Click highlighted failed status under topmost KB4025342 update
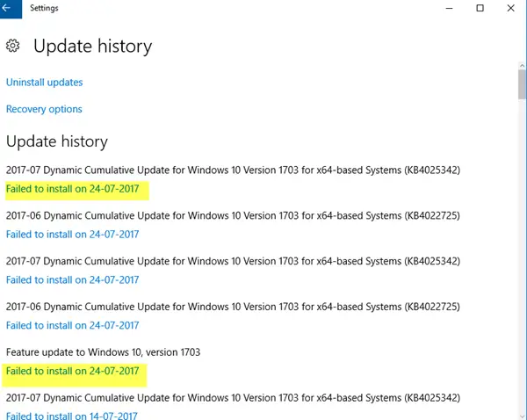The width and height of the screenshot is (527, 420). tap(72, 188)
